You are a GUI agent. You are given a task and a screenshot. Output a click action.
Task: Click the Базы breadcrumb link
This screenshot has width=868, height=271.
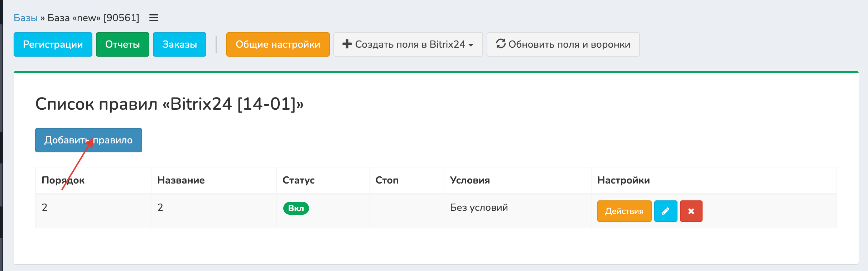(x=25, y=18)
